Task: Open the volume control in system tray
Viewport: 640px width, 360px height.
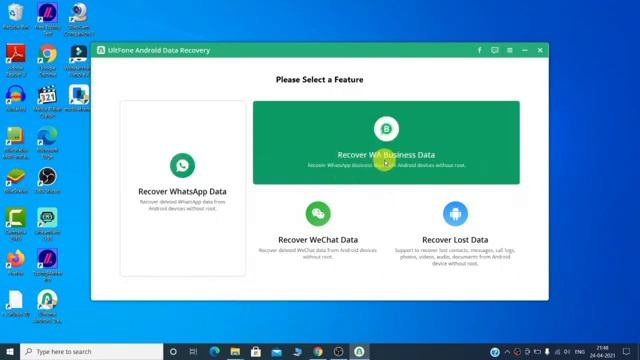Action: pyautogui.click(x=567, y=351)
